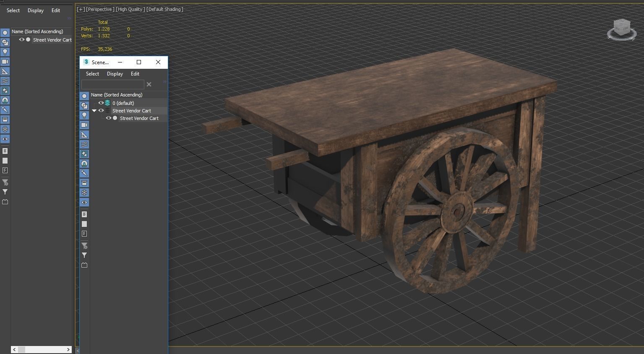644x354 pixels.
Task: Toggle Display Object XRefs in the docked left explorer
Action: tap(5, 100)
